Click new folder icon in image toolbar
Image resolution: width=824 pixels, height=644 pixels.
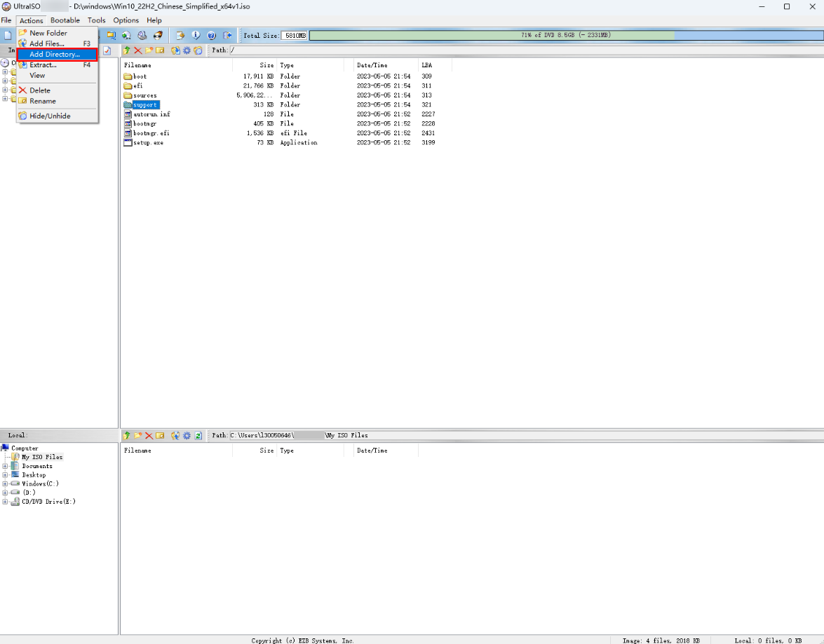[149, 50]
